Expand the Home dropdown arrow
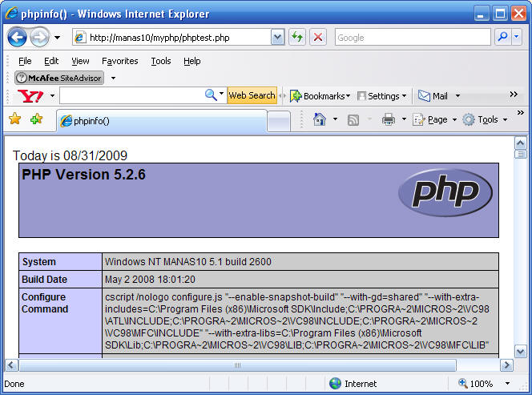532x395 pixels. click(335, 119)
